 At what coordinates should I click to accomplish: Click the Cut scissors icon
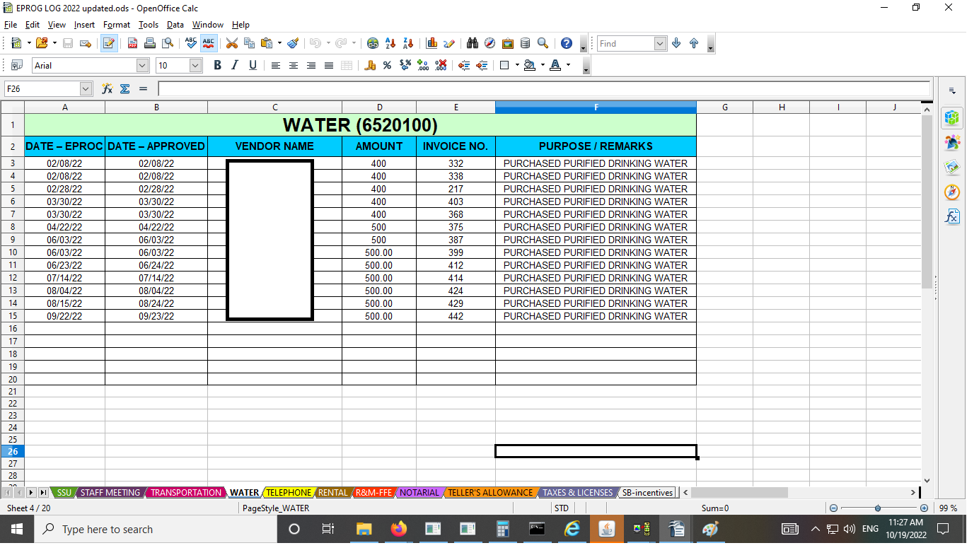pyautogui.click(x=231, y=43)
